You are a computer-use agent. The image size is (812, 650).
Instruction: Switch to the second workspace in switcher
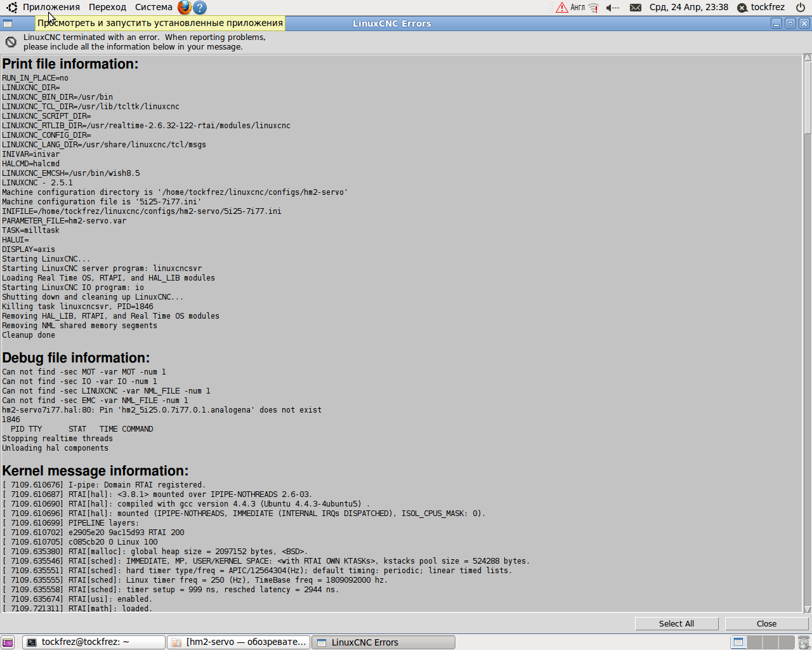[754, 642]
